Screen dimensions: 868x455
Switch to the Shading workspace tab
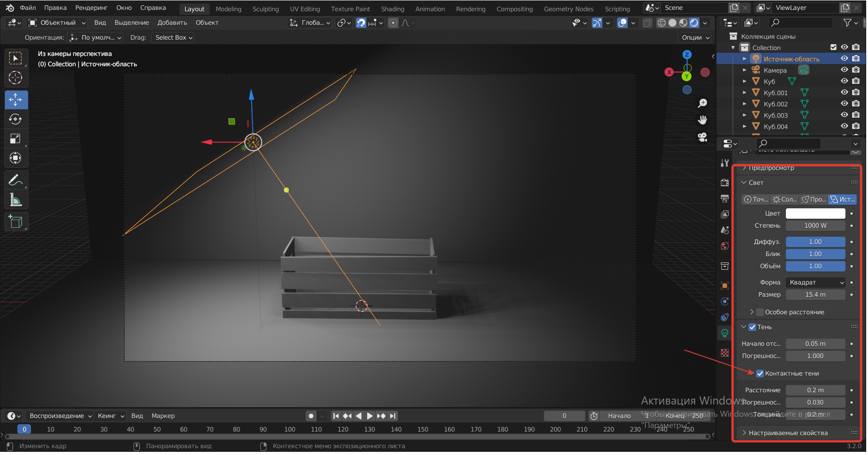click(392, 9)
